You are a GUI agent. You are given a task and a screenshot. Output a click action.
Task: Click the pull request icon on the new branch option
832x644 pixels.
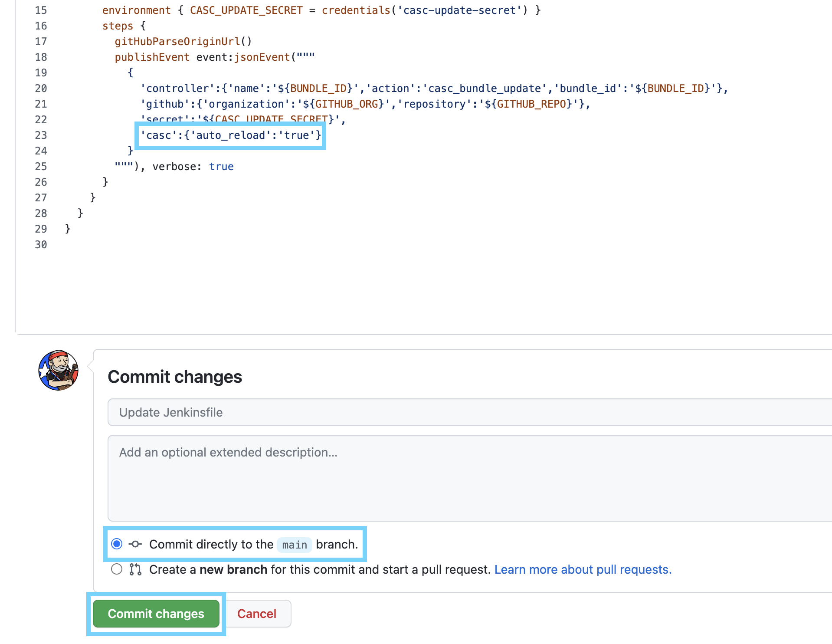pos(135,569)
